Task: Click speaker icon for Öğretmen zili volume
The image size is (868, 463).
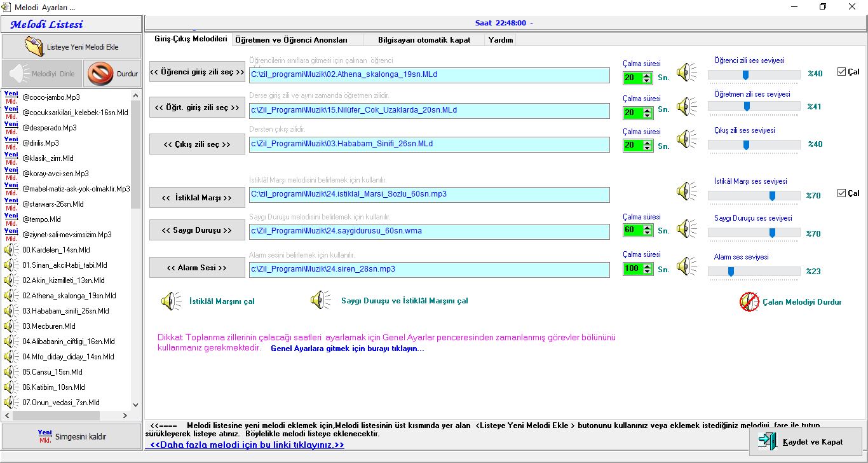Action: [686, 106]
